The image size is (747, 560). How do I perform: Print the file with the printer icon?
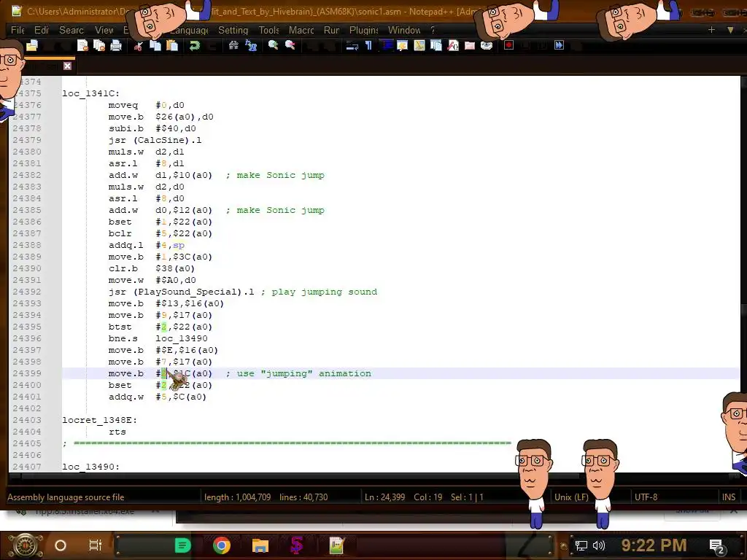coord(116,46)
